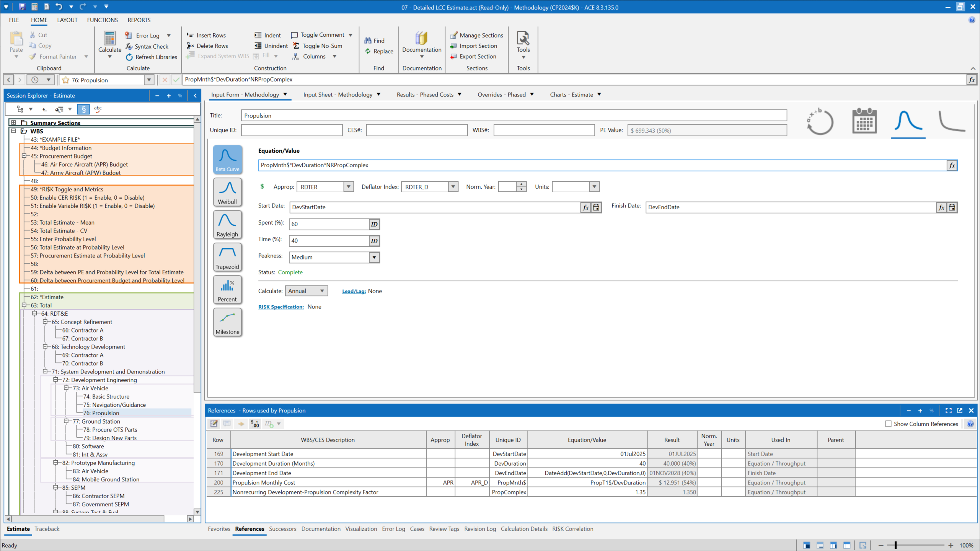Open the RI$K Specification link
The height and width of the screenshot is (551, 980).
click(281, 307)
